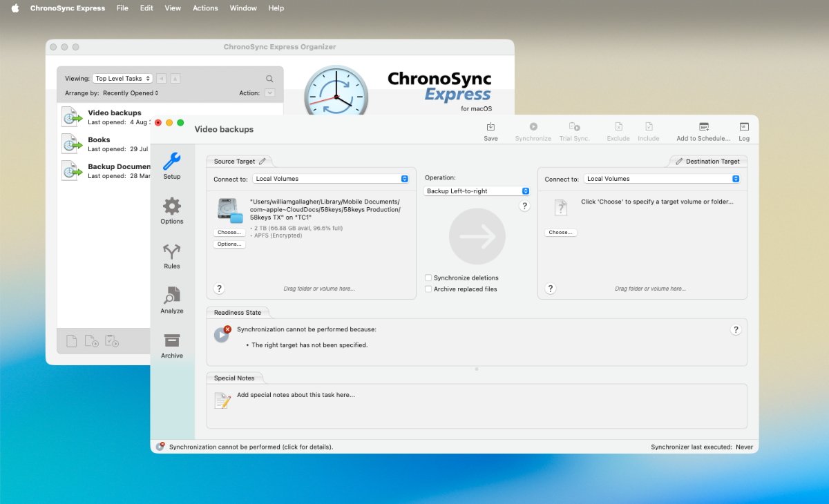Image resolution: width=829 pixels, height=504 pixels.
Task: Click the new document icon in Organizer
Action: (x=71, y=340)
